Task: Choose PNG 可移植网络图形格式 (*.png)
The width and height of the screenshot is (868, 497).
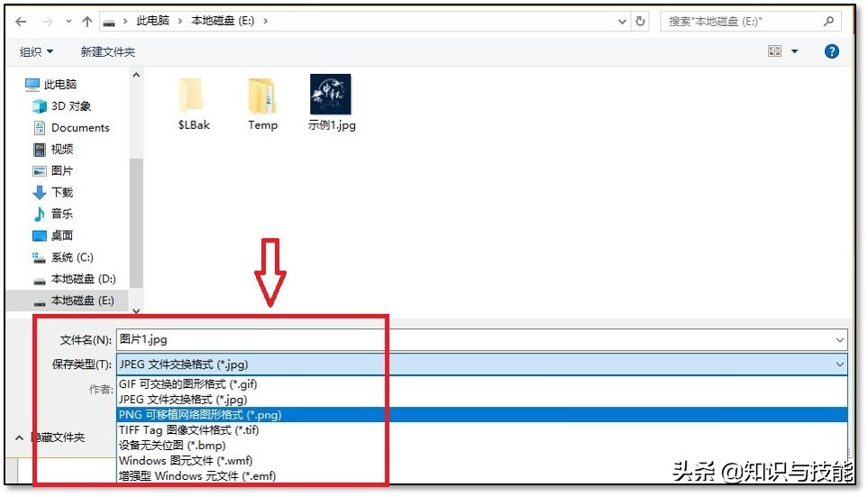Action: click(x=481, y=414)
